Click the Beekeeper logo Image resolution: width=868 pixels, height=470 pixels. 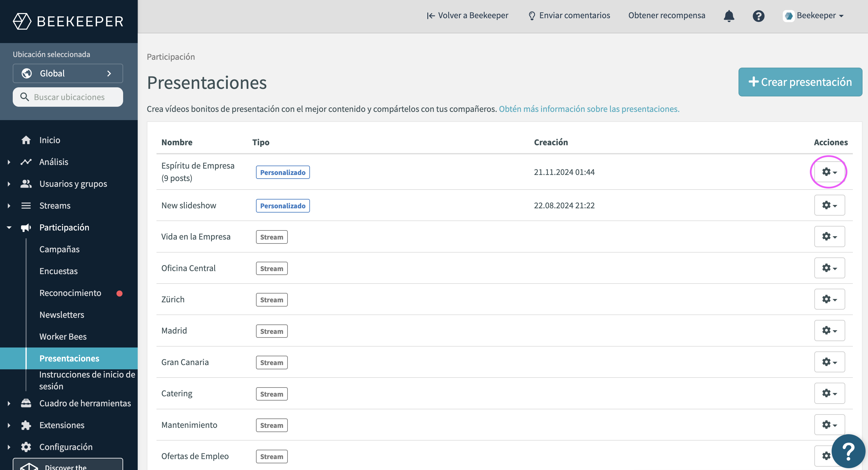pos(69,21)
